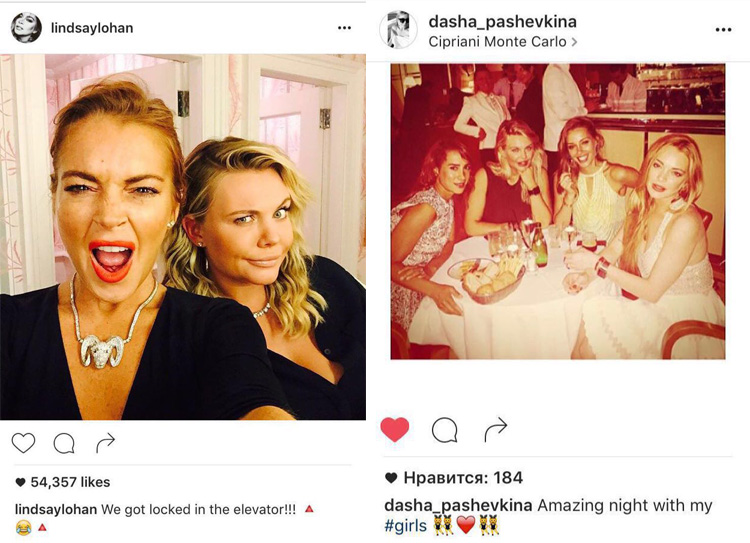Tap dasha_pashevkina username in the caption
The height and width of the screenshot is (543, 750).
click(x=458, y=505)
